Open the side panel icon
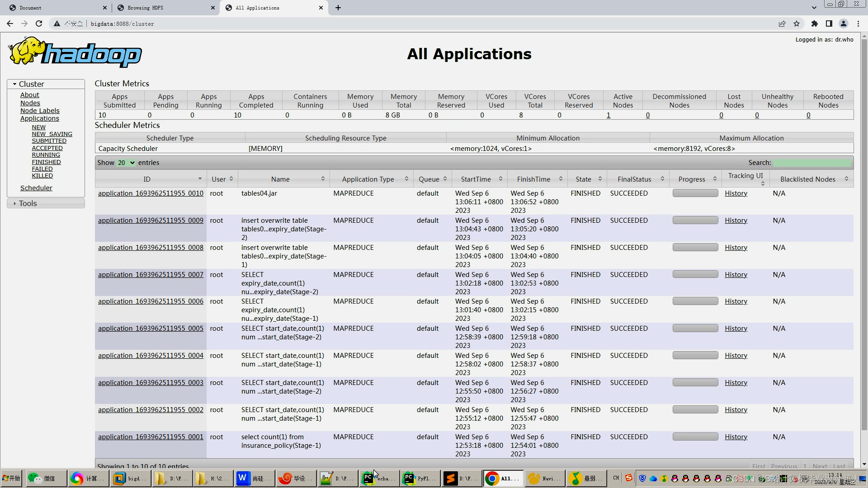868x488 pixels. point(829,23)
